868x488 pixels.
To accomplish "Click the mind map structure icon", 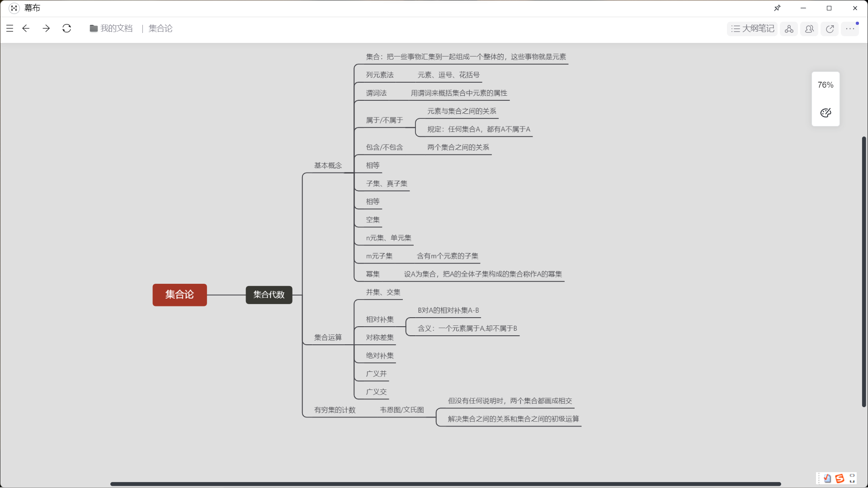I will pyautogui.click(x=789, y=29).
